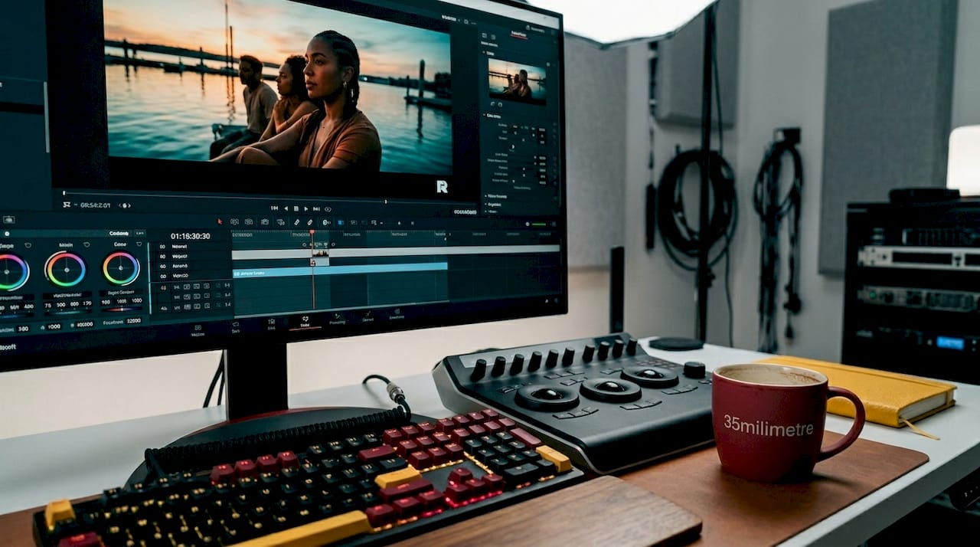Select the red arrow selection tool
Viewport: 980px width, 547px height.
pyautogui.click(x=220, y=221)
